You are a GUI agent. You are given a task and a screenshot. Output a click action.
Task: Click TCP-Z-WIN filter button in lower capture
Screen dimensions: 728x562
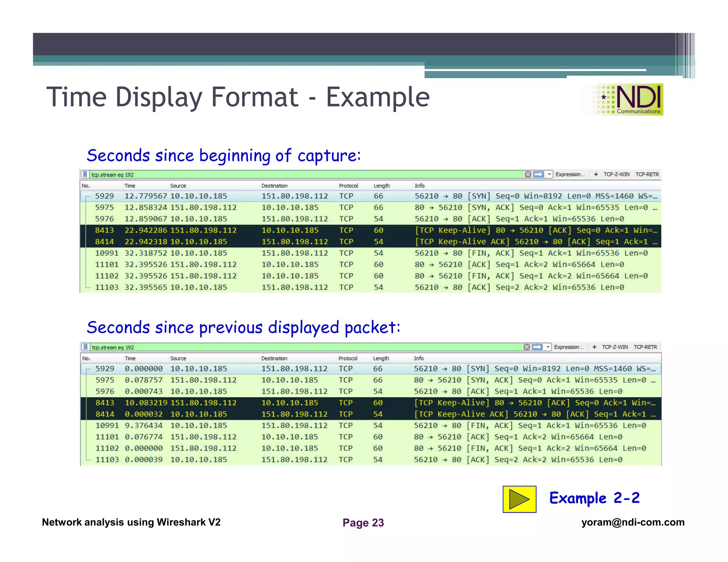[x=615, y=347]
